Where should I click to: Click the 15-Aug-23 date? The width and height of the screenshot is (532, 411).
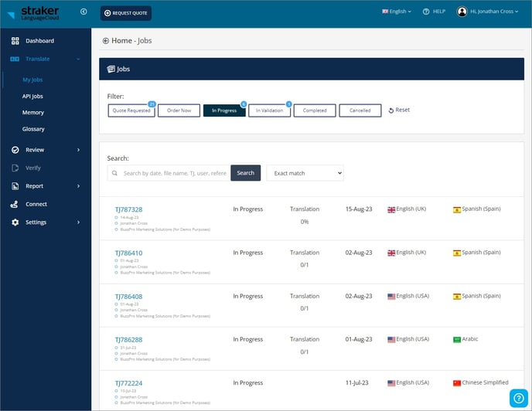coord(359,209)
